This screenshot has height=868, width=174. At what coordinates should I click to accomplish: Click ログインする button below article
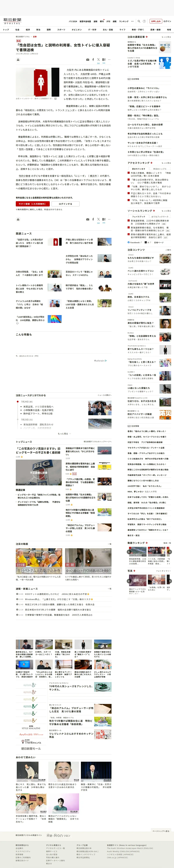(65, 204)
